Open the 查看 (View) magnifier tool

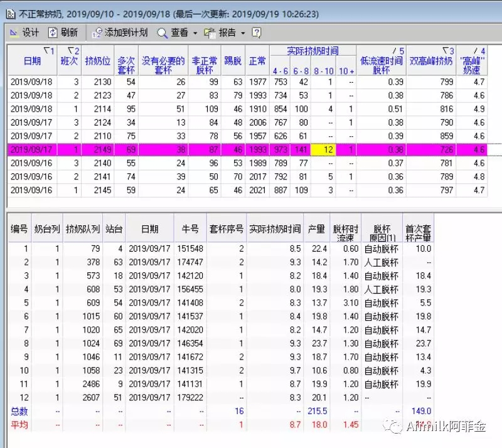173,33
